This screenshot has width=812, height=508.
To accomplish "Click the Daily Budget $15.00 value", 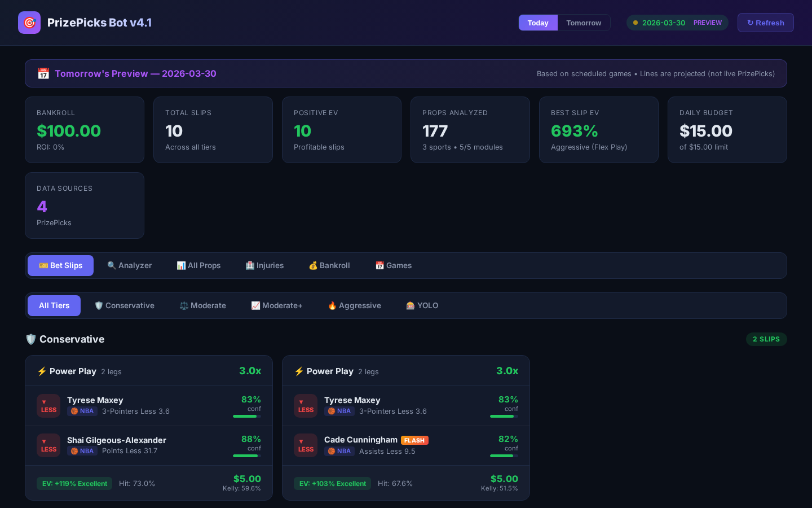I will point(706,131).
